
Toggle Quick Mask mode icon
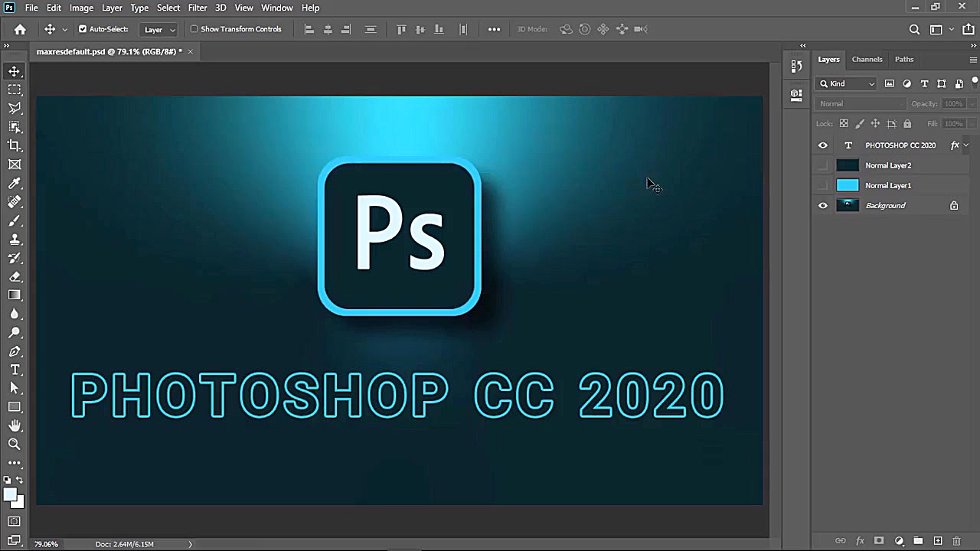coord(15,522)
